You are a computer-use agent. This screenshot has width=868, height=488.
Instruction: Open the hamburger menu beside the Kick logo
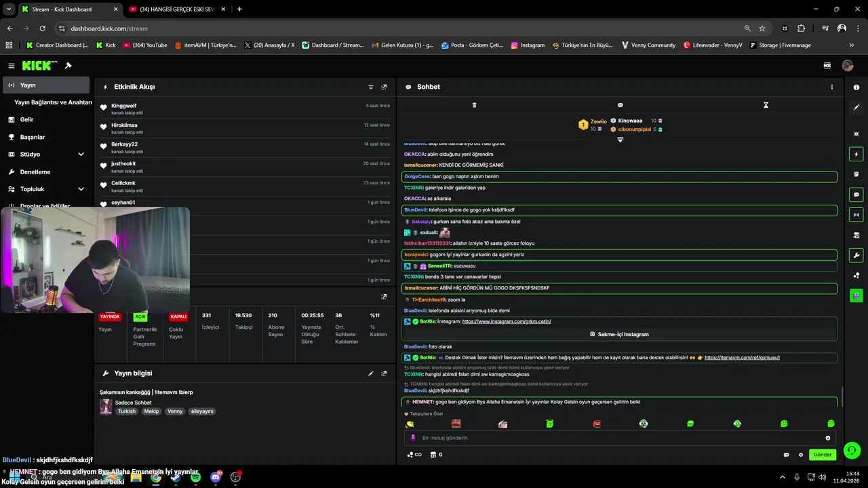(x=12, y=66)
